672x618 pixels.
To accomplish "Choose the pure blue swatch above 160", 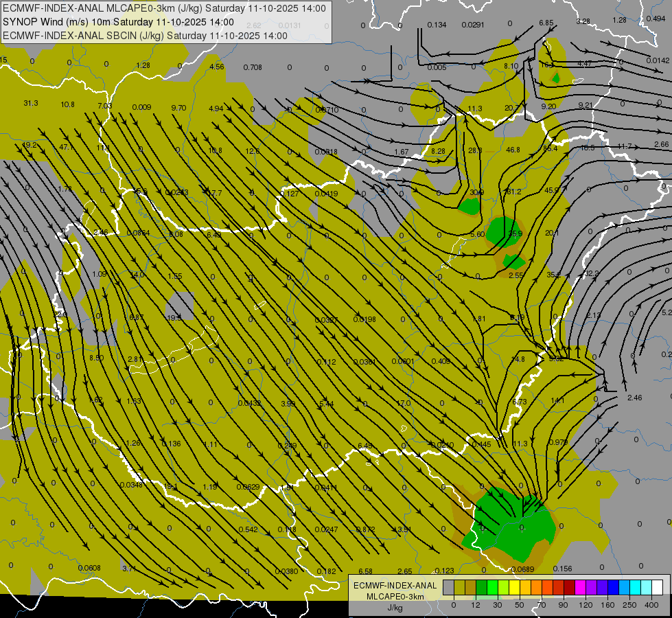I will click(x=614, y=587).
